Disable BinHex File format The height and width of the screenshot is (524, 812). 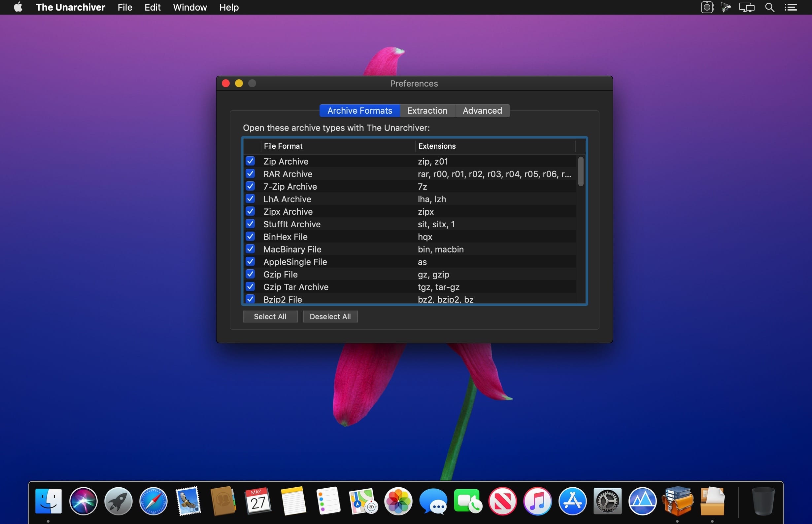tap(250, 237)
